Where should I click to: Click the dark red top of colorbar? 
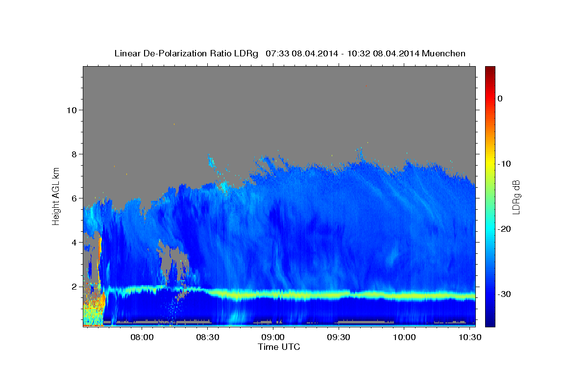pyautogui.click(x=490, y=70)
